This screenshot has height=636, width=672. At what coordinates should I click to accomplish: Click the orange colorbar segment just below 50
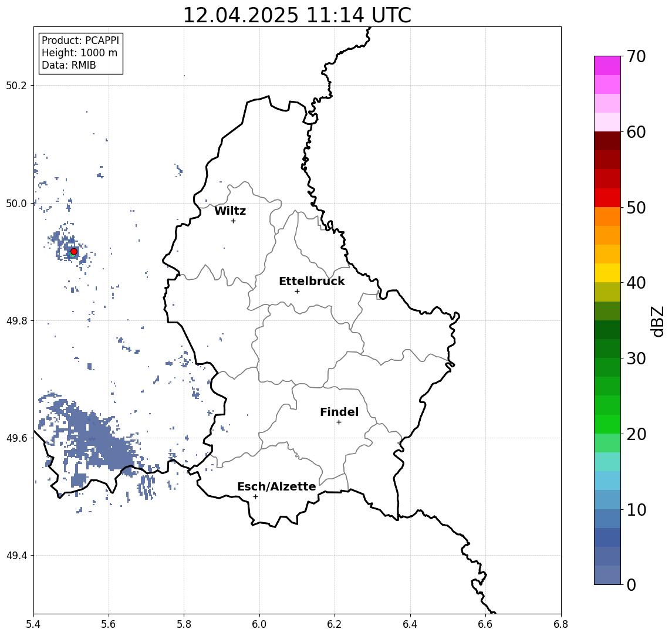coord(607,216)
